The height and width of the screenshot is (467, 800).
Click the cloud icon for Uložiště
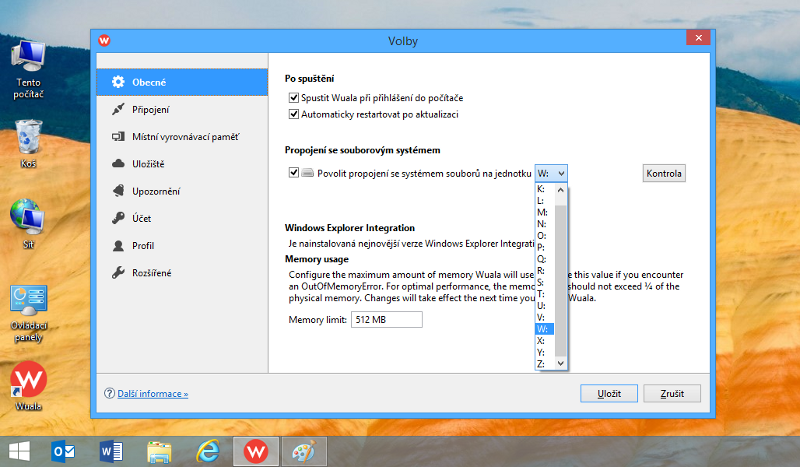[x=118, y=163]
